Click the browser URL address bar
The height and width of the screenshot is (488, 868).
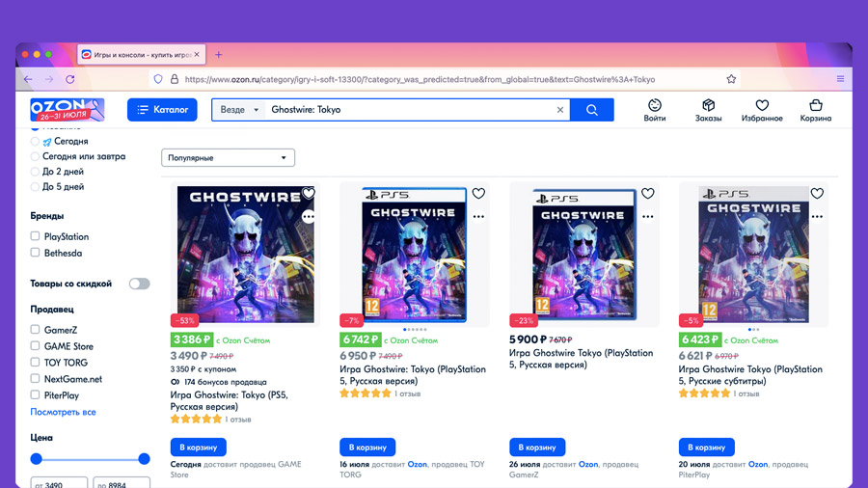click(443, 79)
